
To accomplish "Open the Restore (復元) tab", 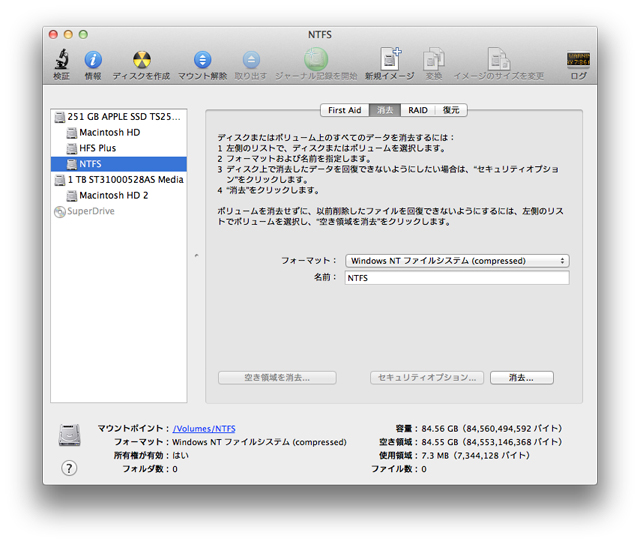I will 451,110.
